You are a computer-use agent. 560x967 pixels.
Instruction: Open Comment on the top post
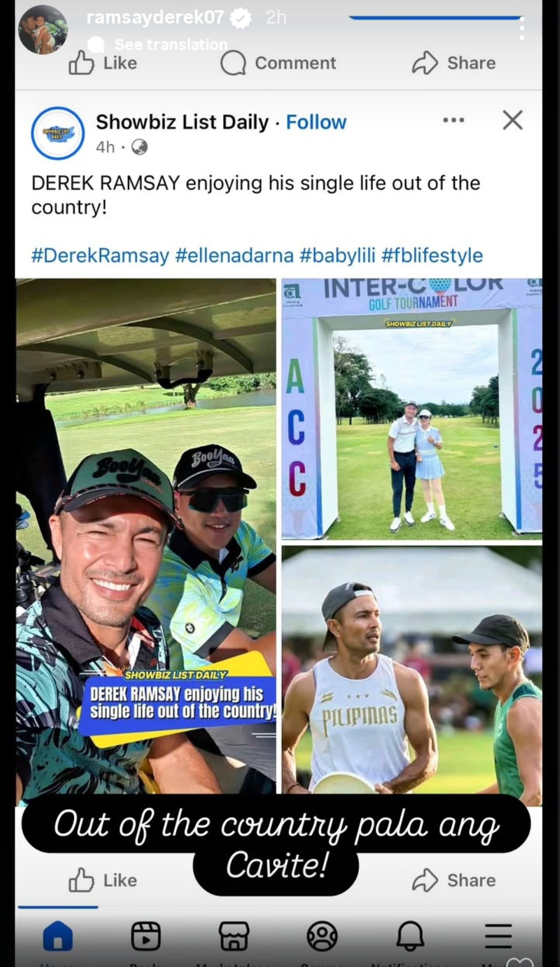278,63
